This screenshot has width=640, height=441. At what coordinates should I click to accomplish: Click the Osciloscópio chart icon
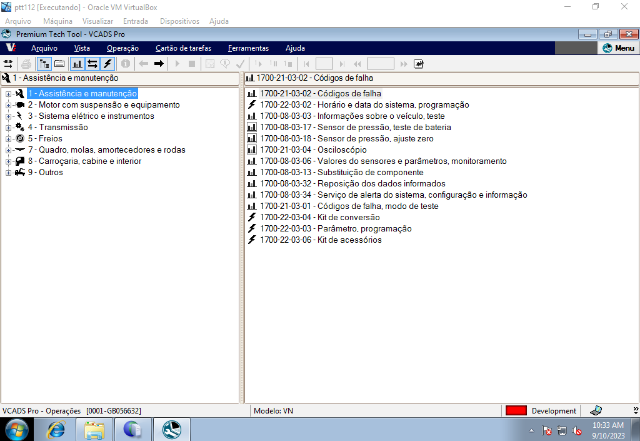coord(252,150)
